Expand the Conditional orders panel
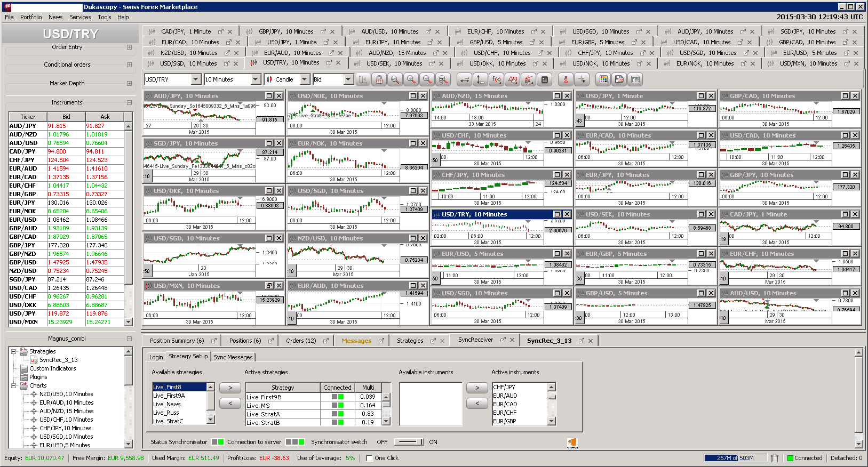868x467 pixels. pyautogui.click(x=129, y=65)
